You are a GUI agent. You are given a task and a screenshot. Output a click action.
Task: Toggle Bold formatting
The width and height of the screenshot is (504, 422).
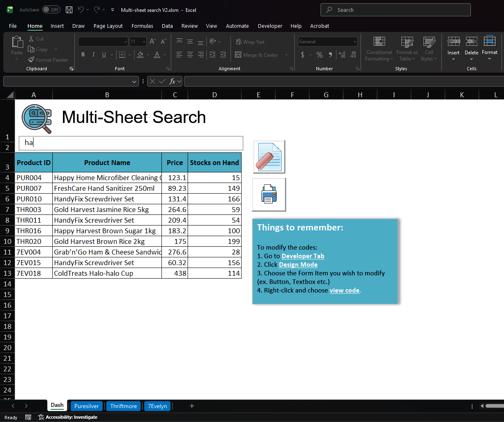tap(83, 54)
